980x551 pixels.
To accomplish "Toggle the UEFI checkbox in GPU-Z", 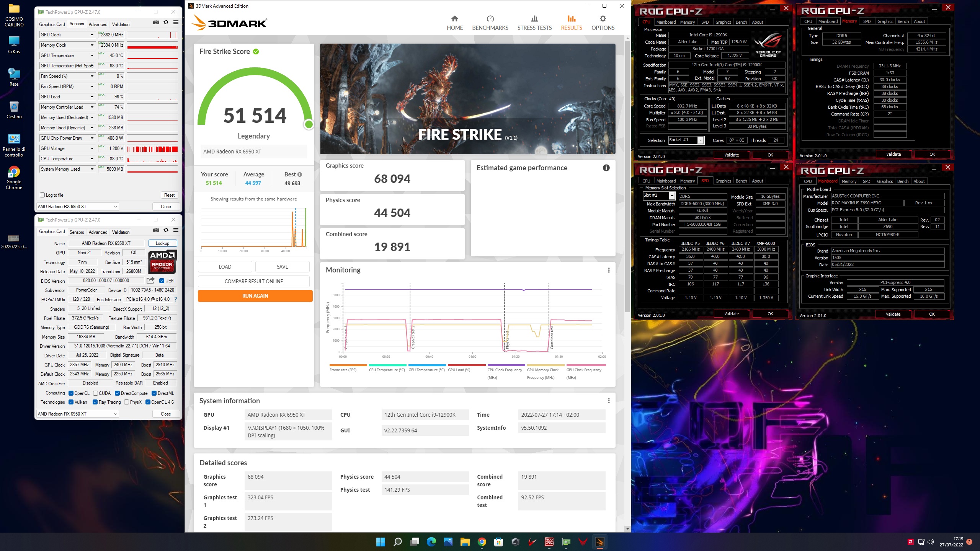I will pyautogui.click(x=162, y=281).
